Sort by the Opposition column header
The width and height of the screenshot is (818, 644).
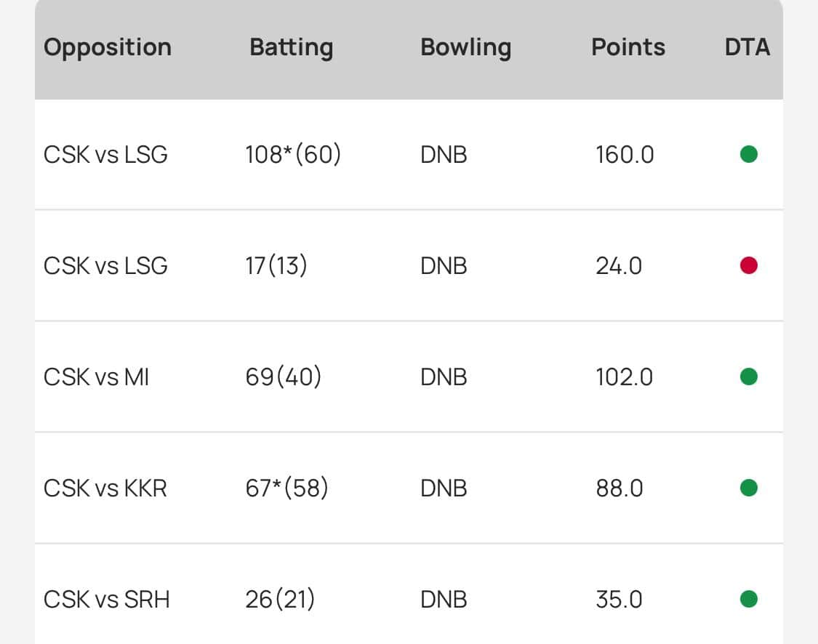coord(108,47)
